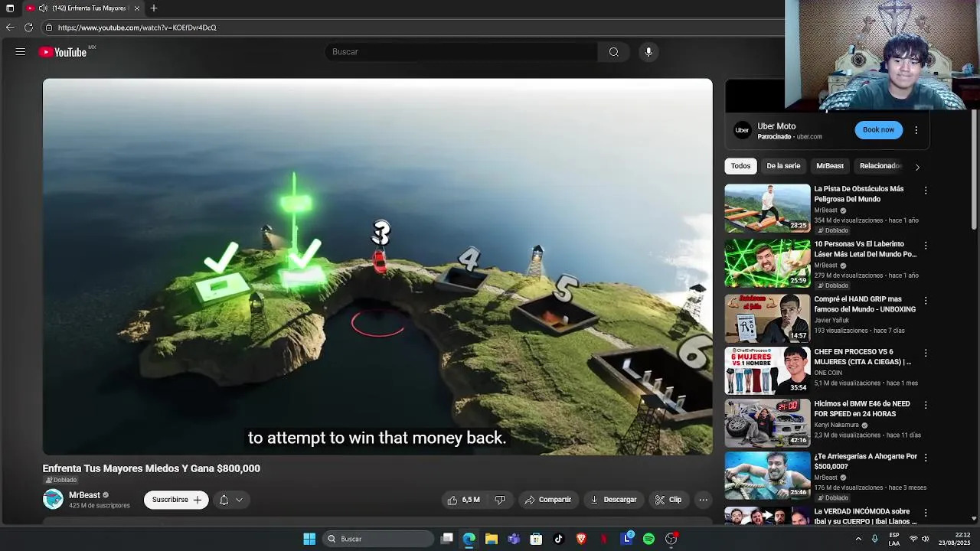980x551 pixels.
Task: Open options for La Pista De Obstáculos video
Action: point(926,191)
